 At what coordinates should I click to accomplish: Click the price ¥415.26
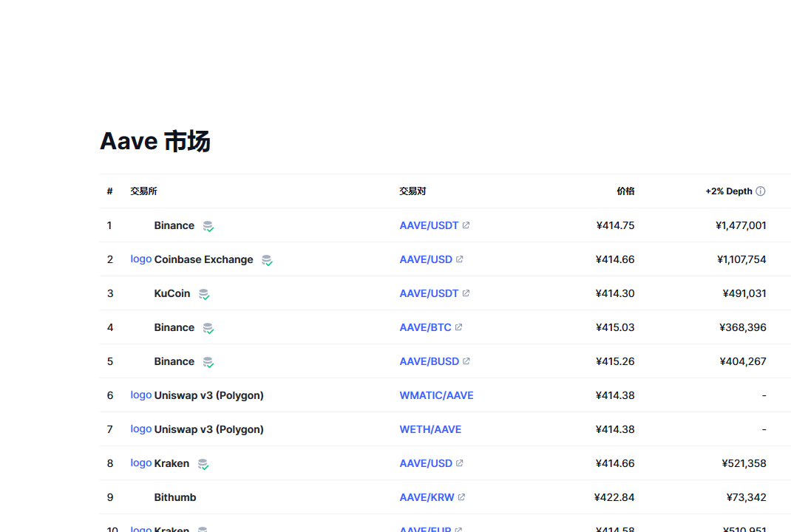tap(615, 361)
